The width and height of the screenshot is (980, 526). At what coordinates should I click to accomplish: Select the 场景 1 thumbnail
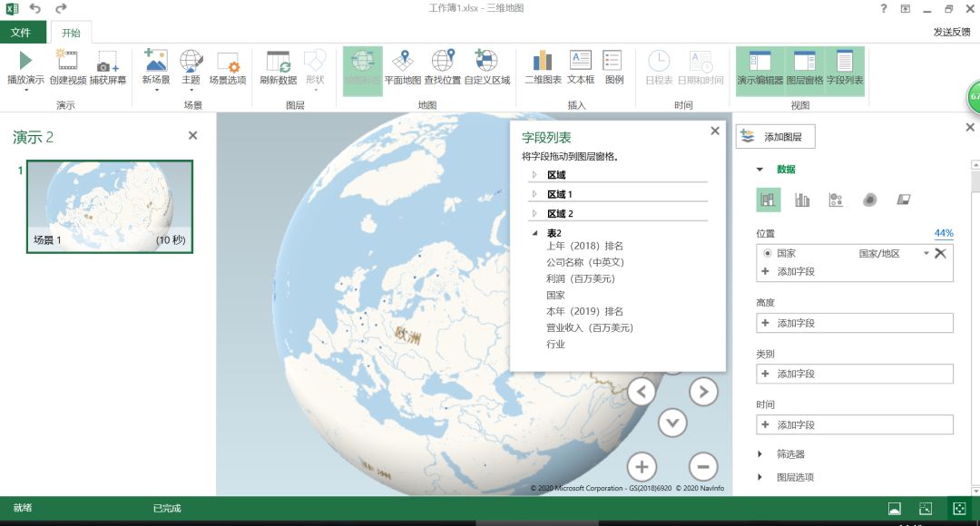[x=110, y=207]
